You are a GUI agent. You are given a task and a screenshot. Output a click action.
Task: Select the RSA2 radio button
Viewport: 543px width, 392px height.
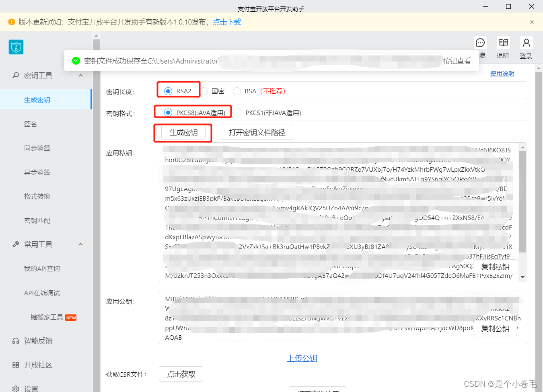(x=168, y=91)
